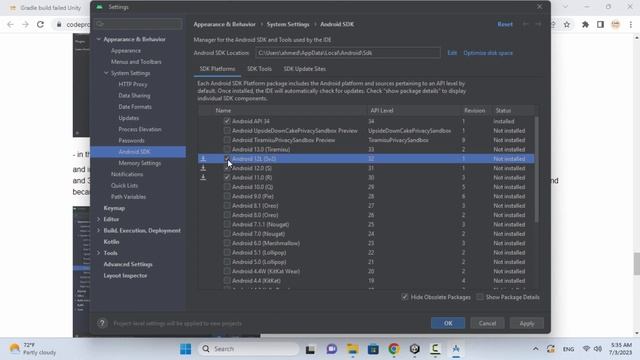The image size is (640, 360).
Task: Enable Show Package Details checkbox
Action: coord(480,297)
